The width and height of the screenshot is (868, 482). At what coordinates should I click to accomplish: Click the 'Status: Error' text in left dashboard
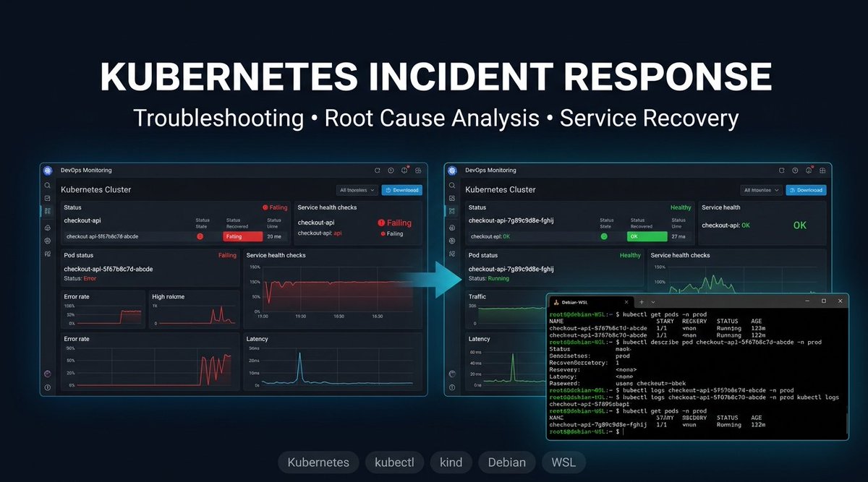(80, 278)
